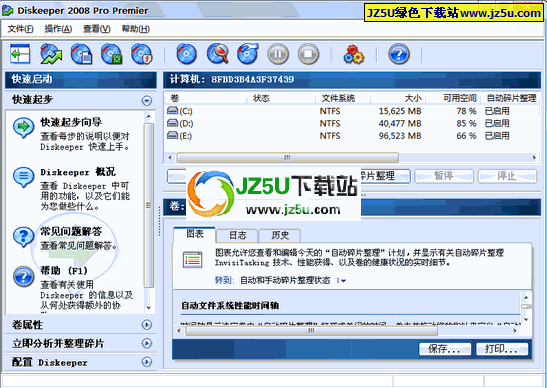Toggle the Quick Launch pane toolbar icon
The width and height of the screenshot is (547, 388).
point(20,54)
